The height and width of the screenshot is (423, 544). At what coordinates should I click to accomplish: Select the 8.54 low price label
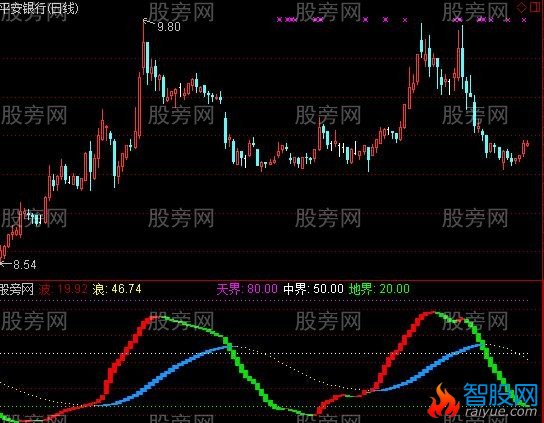point(24,265)
